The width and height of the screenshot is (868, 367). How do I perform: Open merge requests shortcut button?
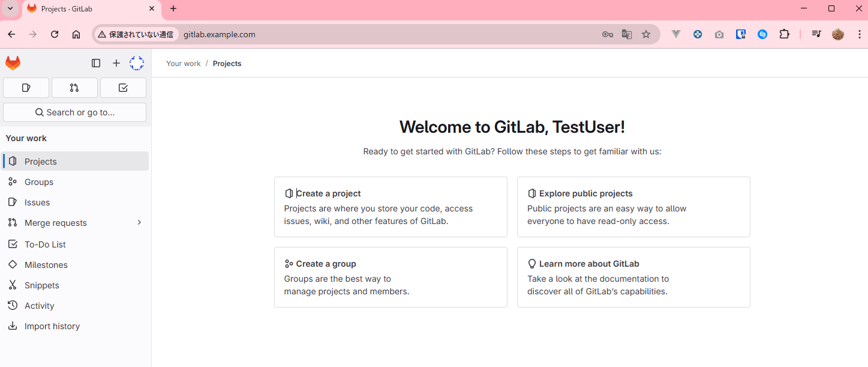tap(74, 88)
